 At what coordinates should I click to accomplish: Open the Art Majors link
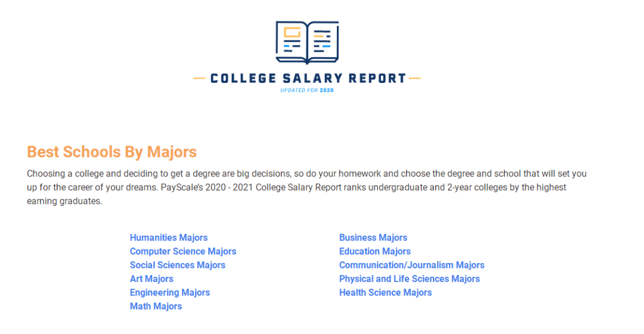pyautogui.click(x=151, y=279)
